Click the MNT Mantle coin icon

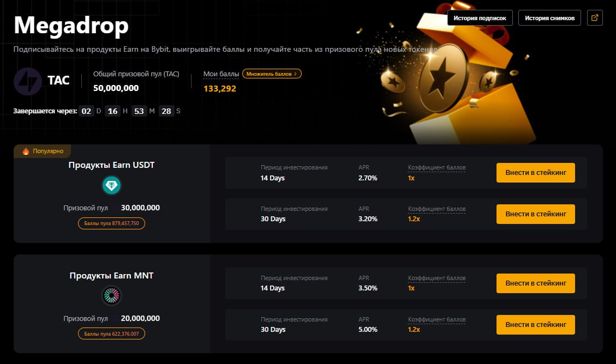pos(111,296)
